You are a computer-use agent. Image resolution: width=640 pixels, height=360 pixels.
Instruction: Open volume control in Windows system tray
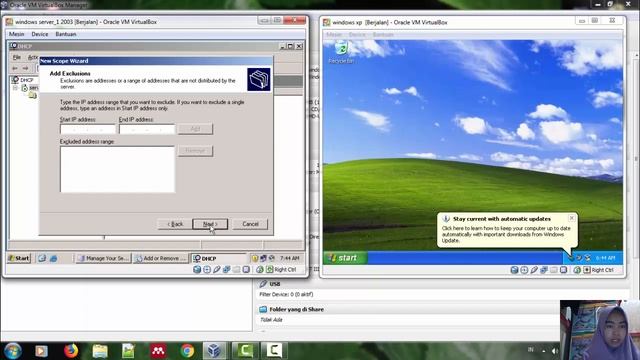[555, 351]
